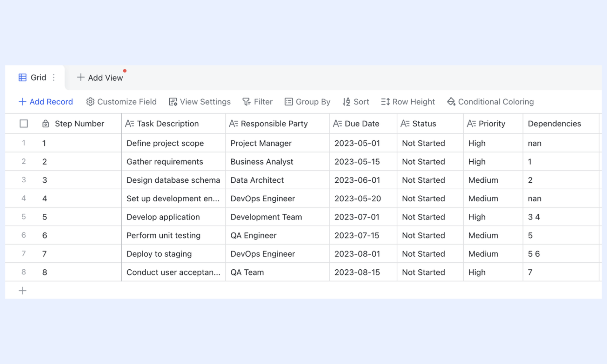Open the Grid view options menu (three dots)
The width and height of the screenshot is (607, 364).
coord(54,78)
